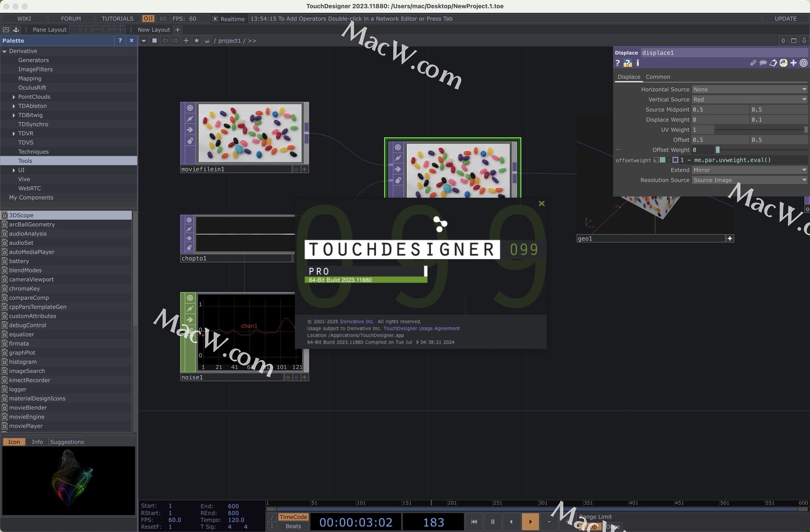Toggle bypass arrow flag on moviefilein1 node

tap(190, 130)
